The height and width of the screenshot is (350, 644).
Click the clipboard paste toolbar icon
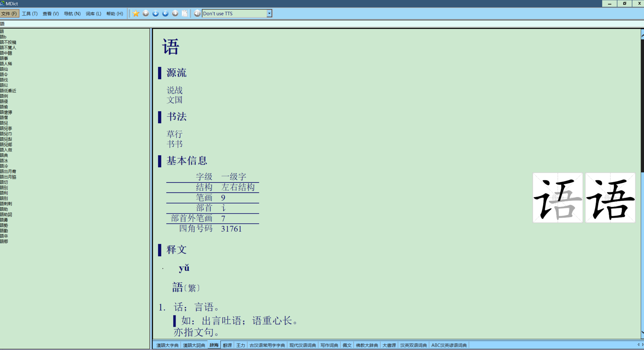185,13
